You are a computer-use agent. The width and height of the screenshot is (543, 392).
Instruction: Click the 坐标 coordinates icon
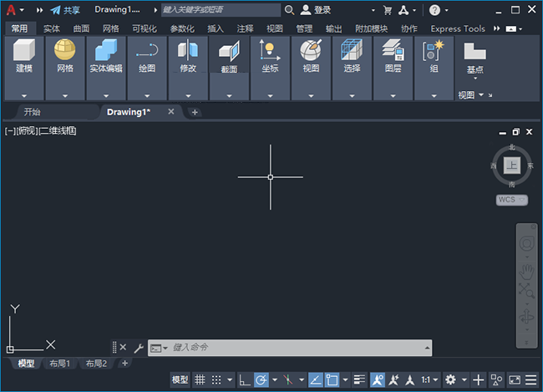(x=270, y=52)
